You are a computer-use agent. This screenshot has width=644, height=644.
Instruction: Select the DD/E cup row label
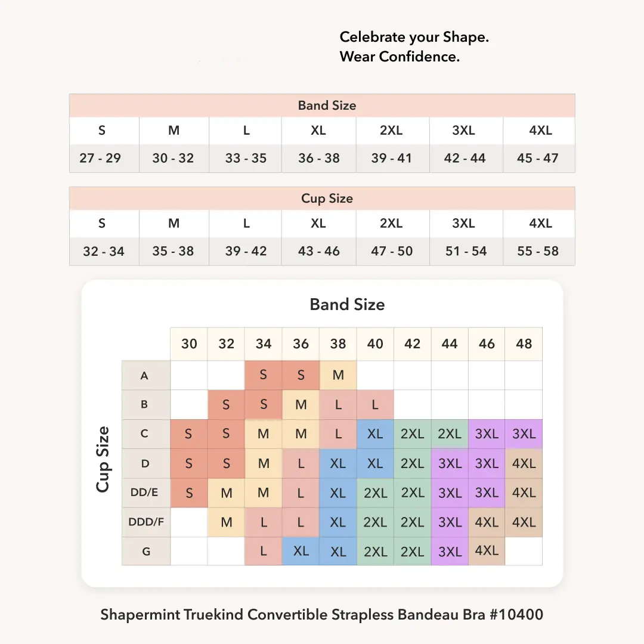[x=145, y=493]
